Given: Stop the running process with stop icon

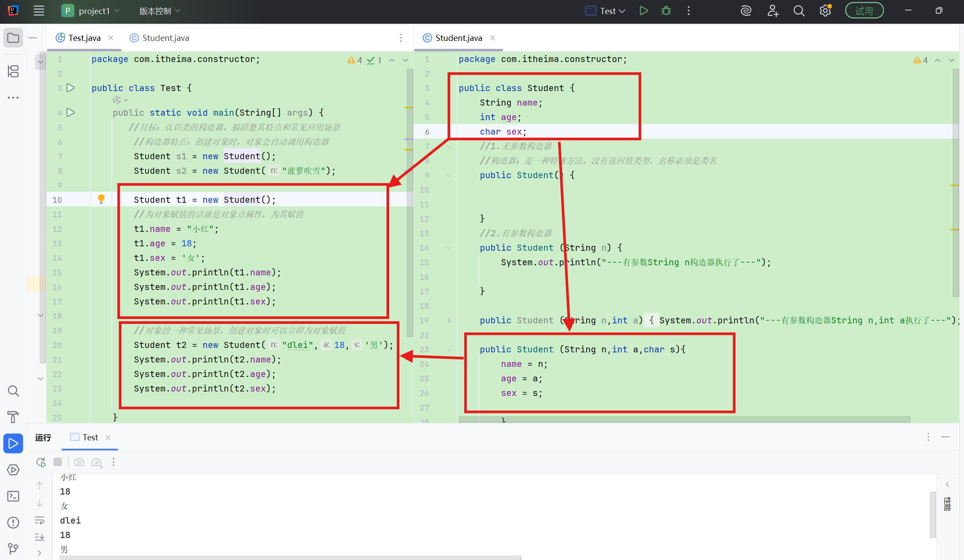Looking at the screenshot, I should pyautogui.click(x=58, y=462).
